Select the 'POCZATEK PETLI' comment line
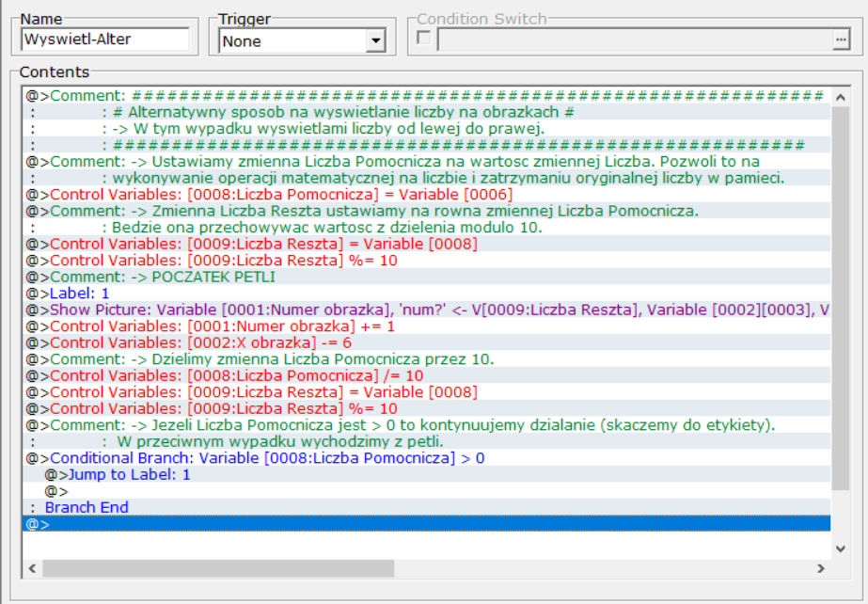The image size is (868, 604). pyautogui.click(x=426, y=277)
